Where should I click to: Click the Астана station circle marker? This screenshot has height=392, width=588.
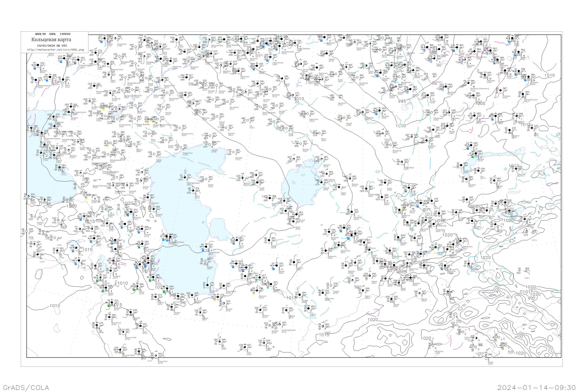click(428, 95)
